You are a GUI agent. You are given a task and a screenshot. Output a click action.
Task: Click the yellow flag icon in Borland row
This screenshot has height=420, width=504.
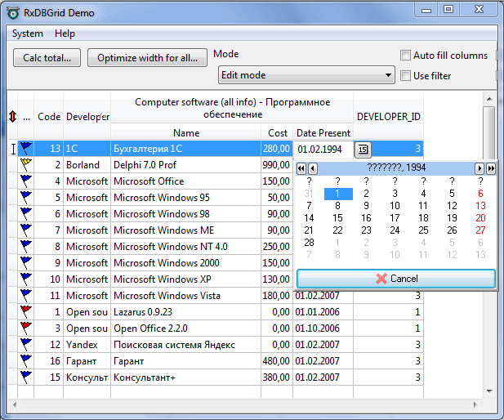point(25,165)
